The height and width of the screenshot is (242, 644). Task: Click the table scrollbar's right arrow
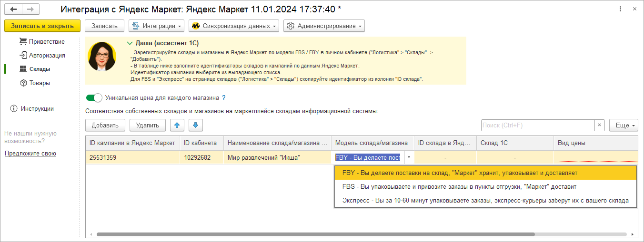click(633, 234)
